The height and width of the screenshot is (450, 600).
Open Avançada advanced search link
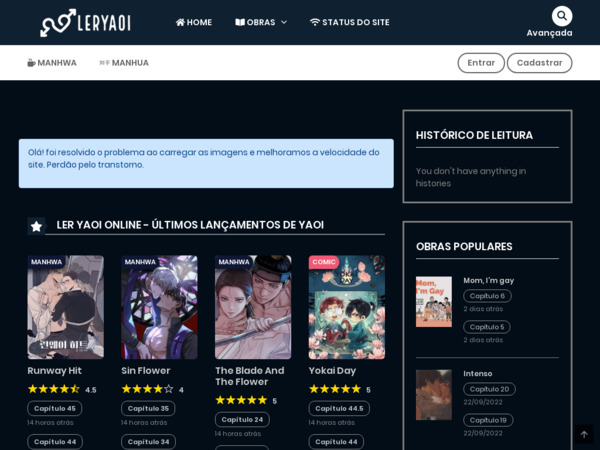pyautogui.click(x=549, y=33)
